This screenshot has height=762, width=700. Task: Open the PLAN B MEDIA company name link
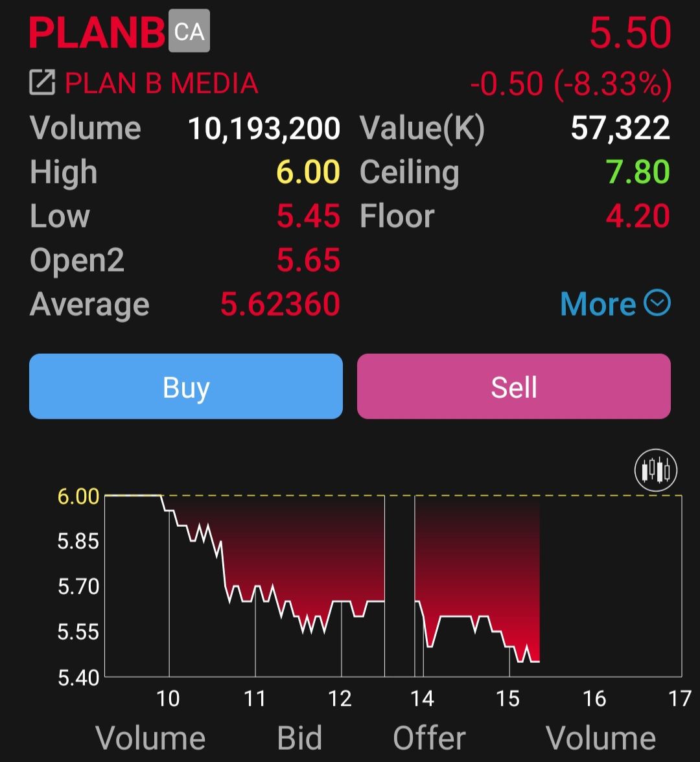click(161, 83)
